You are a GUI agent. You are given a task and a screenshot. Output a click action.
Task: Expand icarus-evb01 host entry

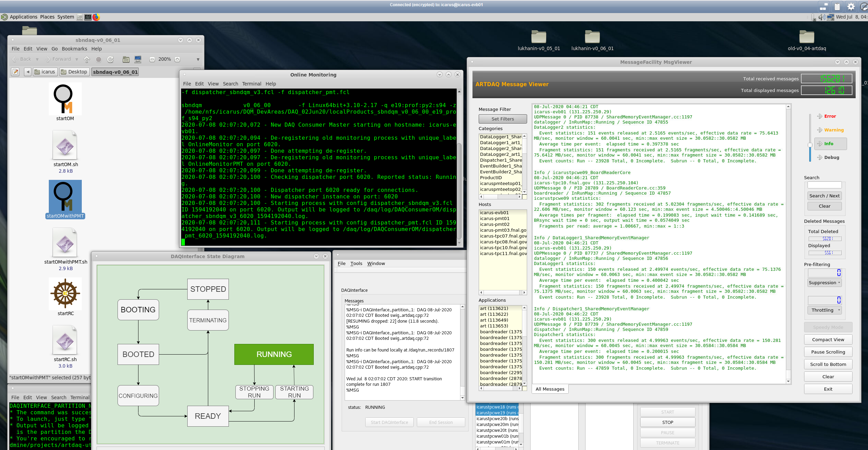pos(495,213)
